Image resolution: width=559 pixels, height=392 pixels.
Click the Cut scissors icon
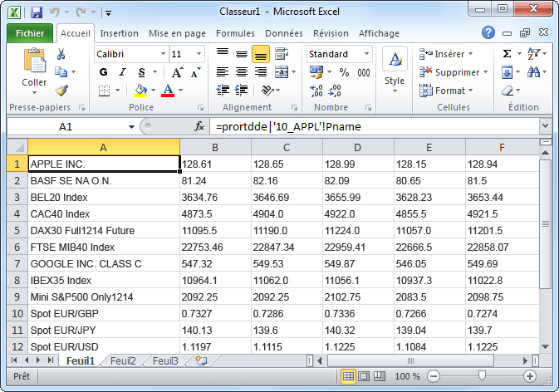(x=61, y=54)
